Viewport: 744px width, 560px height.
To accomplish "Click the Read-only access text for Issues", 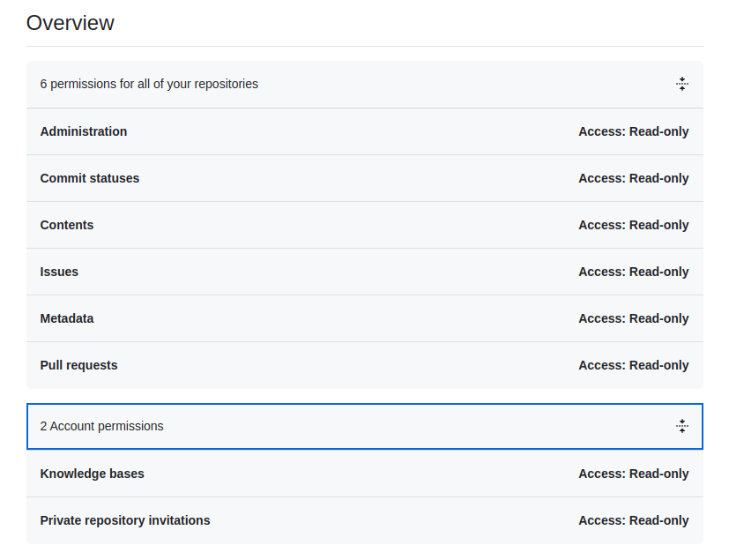I will [633, 272].
